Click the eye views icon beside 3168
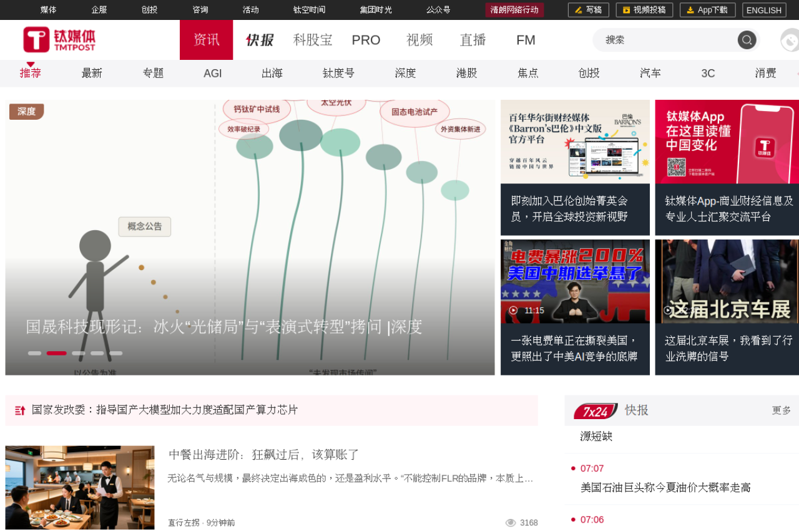This screenshot has height=532, width=799. coord(511,523)
